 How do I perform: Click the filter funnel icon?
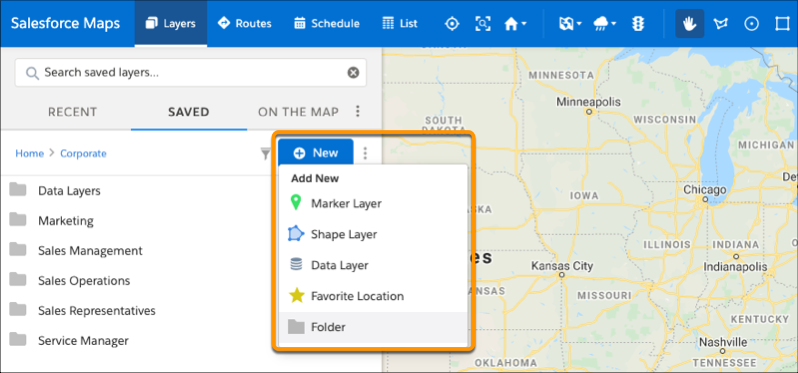coord(266,153)
